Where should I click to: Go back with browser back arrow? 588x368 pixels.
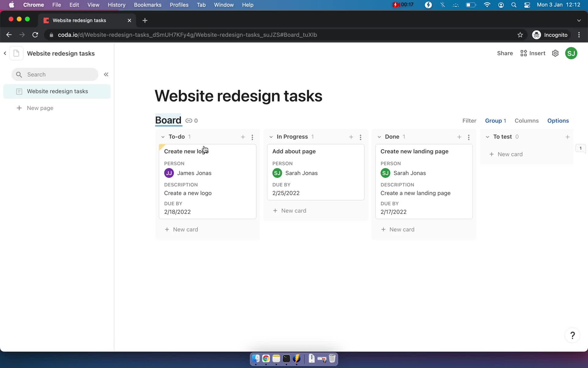(9, 35)
